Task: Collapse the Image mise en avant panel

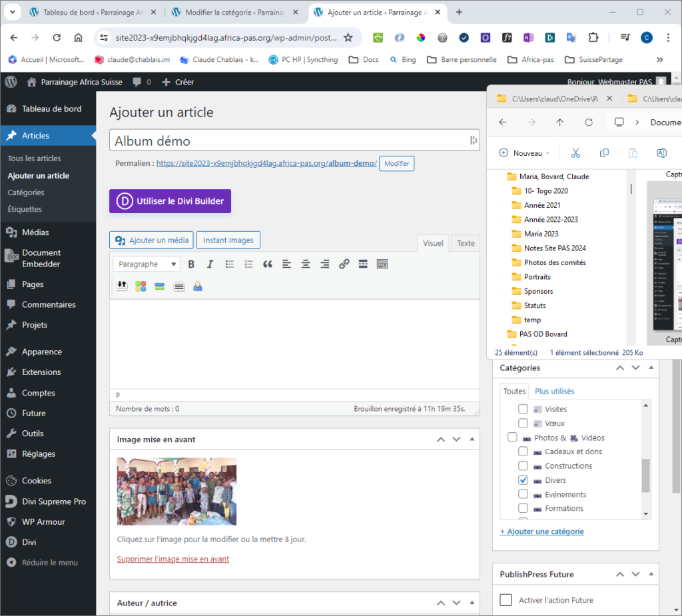Action: pos(472,440)
